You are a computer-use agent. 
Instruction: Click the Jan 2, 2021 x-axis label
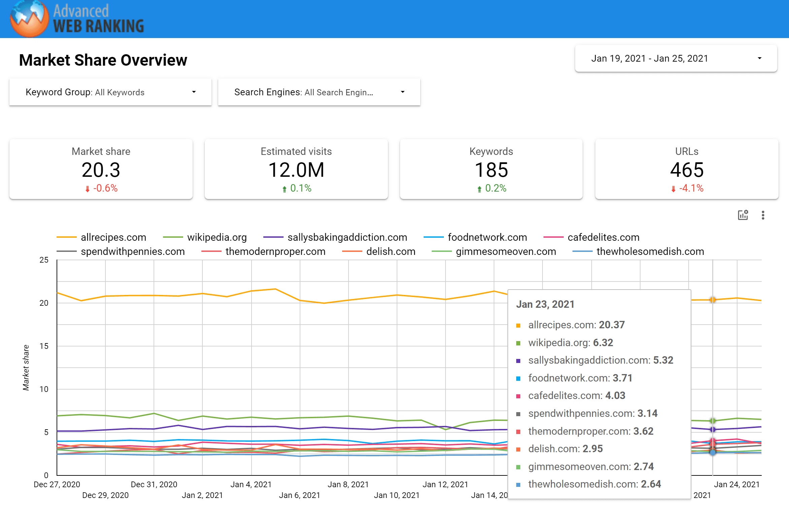[x=202, y=495]
